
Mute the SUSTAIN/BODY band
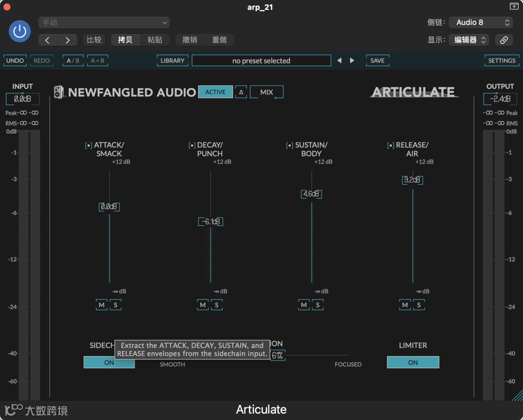click(x=304, y=305)
